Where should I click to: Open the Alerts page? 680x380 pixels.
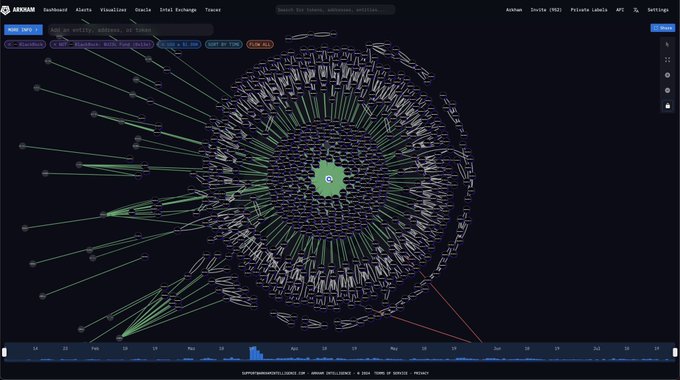[x=84, y=10]
